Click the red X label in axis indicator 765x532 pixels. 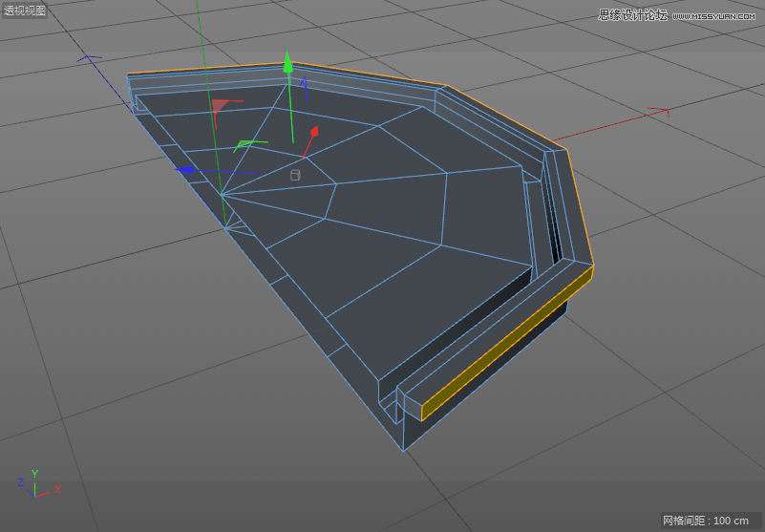point(58,489)
